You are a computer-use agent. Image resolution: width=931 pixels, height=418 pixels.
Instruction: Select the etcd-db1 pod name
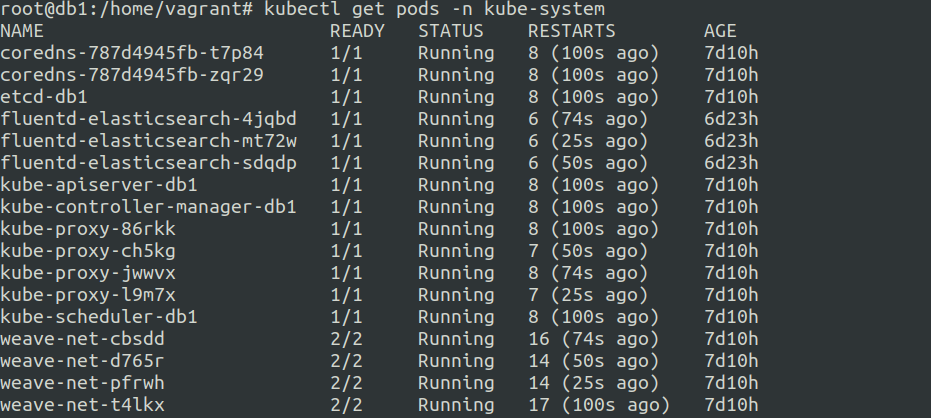pos(44,97)
